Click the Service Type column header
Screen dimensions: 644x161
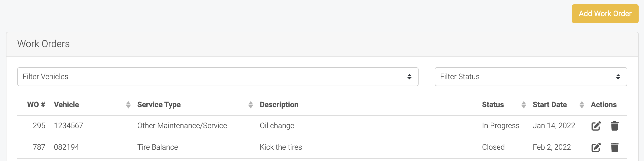(x=159, y=105)
